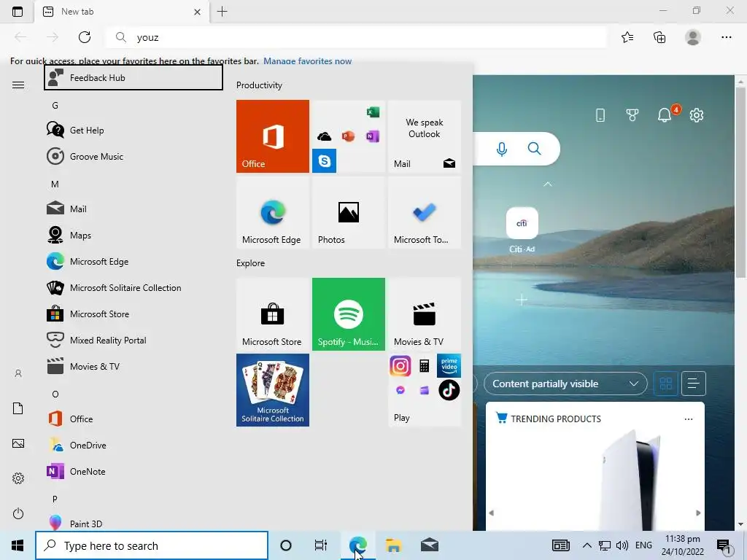
Task: Open Trending Products more options
Action: [689, 419]
